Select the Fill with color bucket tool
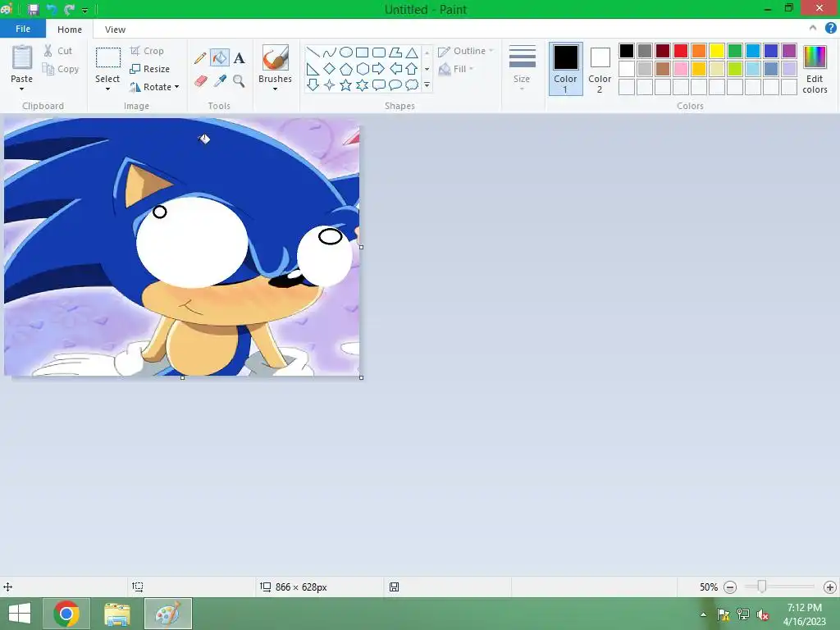 tap(220, 58)
